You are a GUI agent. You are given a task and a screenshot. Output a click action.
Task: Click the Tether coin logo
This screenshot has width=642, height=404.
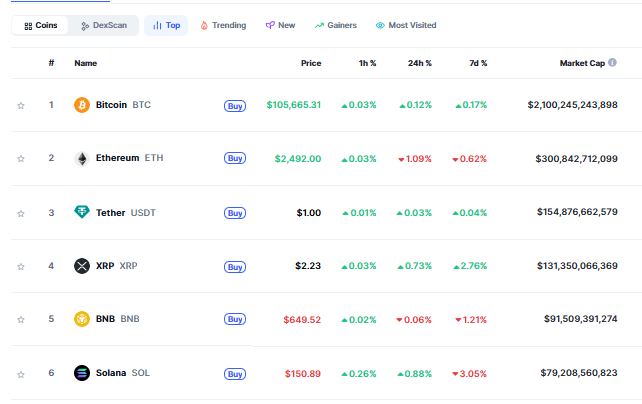point(82,212)
